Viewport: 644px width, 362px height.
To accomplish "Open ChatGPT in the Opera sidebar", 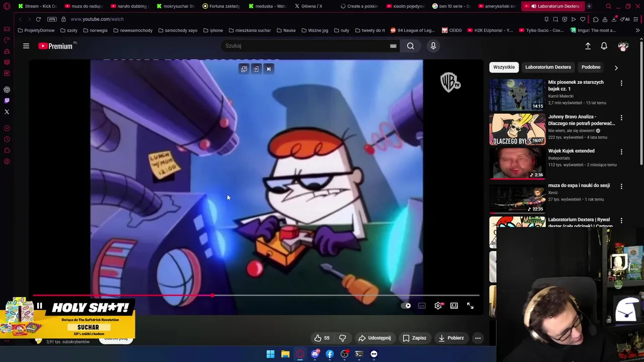I will (7, 89).
